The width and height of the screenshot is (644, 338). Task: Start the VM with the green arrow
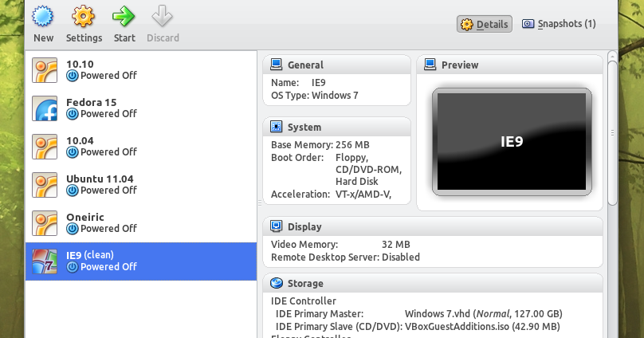(124, 17)
